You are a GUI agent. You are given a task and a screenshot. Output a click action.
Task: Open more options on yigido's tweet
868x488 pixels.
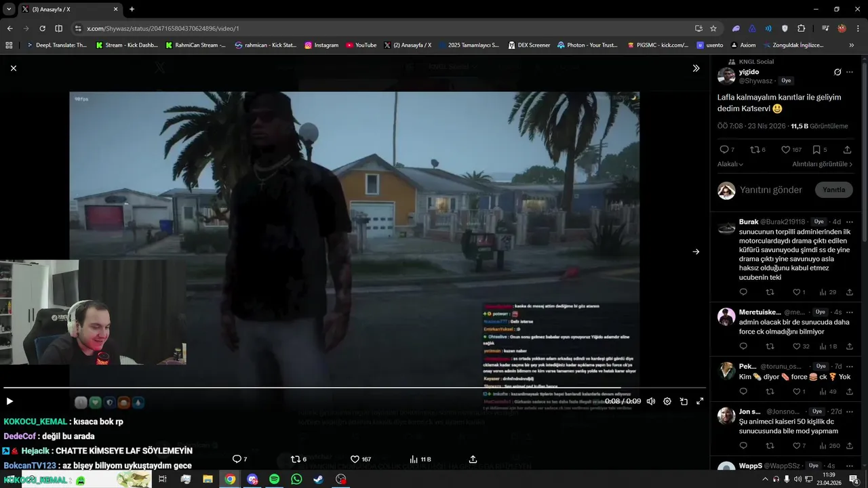pyautogui.click(x=850, y=72)
